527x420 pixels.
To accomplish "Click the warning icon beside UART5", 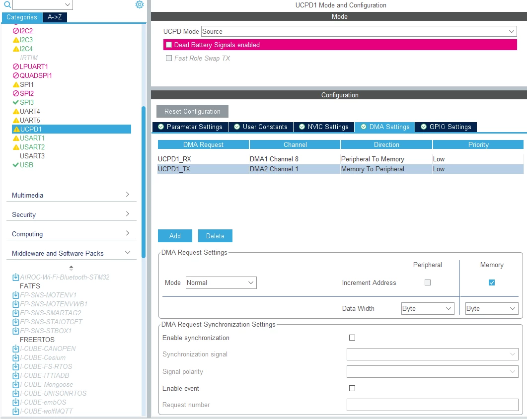I will (x=16, y=120).
